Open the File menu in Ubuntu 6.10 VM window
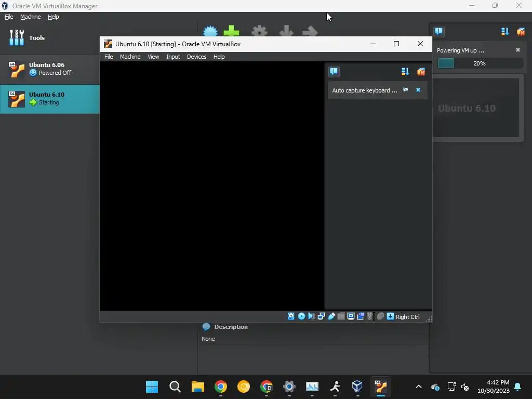 (x=109, y=57)
